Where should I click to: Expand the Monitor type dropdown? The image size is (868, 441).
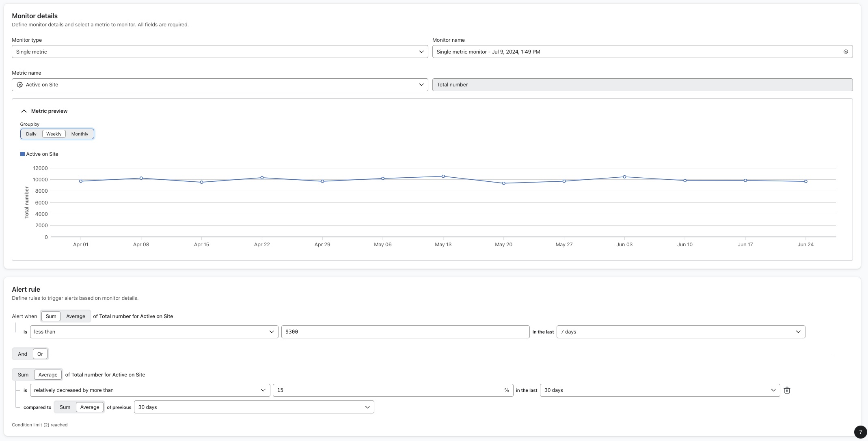click(422, 51)
